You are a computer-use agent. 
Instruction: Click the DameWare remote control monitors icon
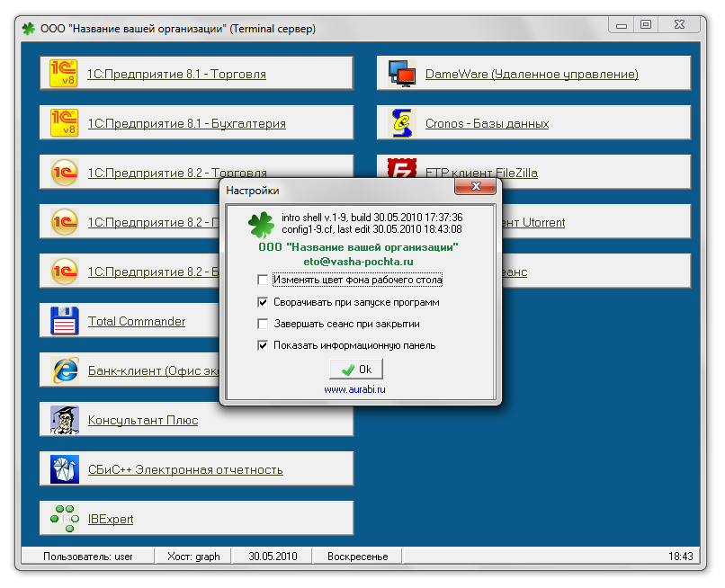(401, 74)
